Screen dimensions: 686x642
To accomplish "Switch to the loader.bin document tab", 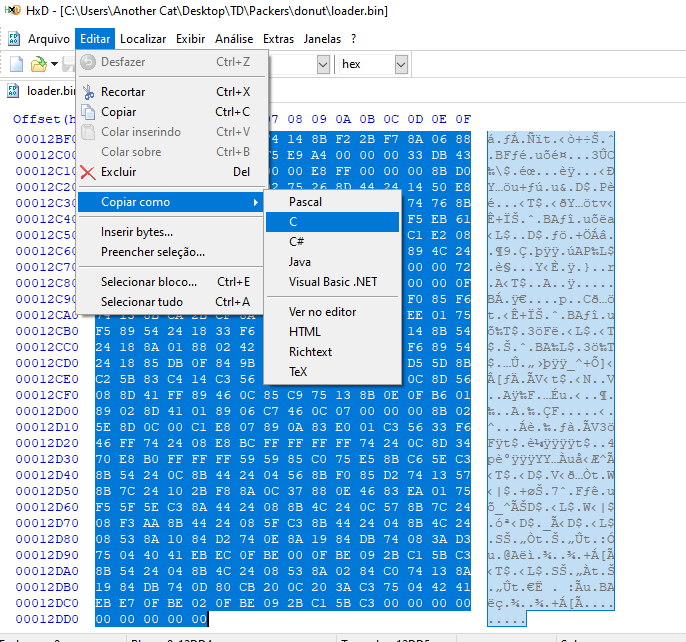I will coord(50,91).
